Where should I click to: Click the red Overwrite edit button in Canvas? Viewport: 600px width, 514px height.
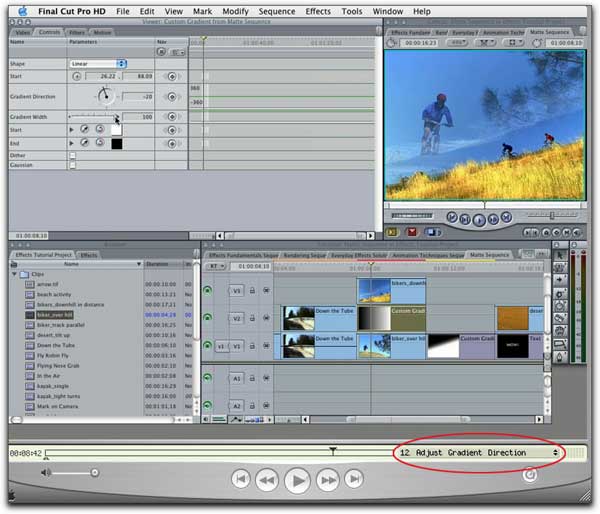pos(412,232)
